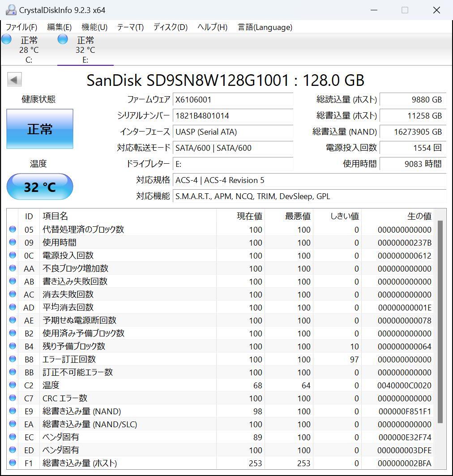The height and width of the screenshot is (476, 453).
Task: Click the 正常 health status button
Action: pyautogui.click(x=40, y=129)
